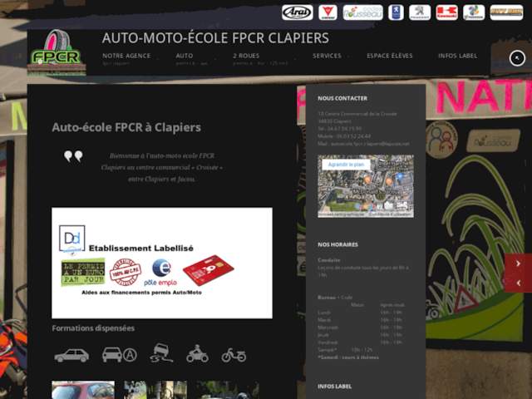Select the car training icon
The image size is (532, 399).
[71, 355]
